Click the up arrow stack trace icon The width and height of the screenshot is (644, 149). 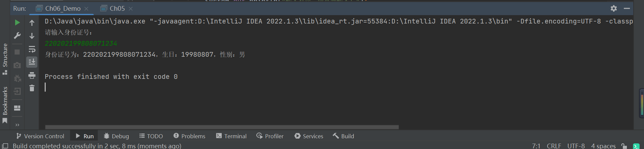pyautogui.click(x=32, y=23)
